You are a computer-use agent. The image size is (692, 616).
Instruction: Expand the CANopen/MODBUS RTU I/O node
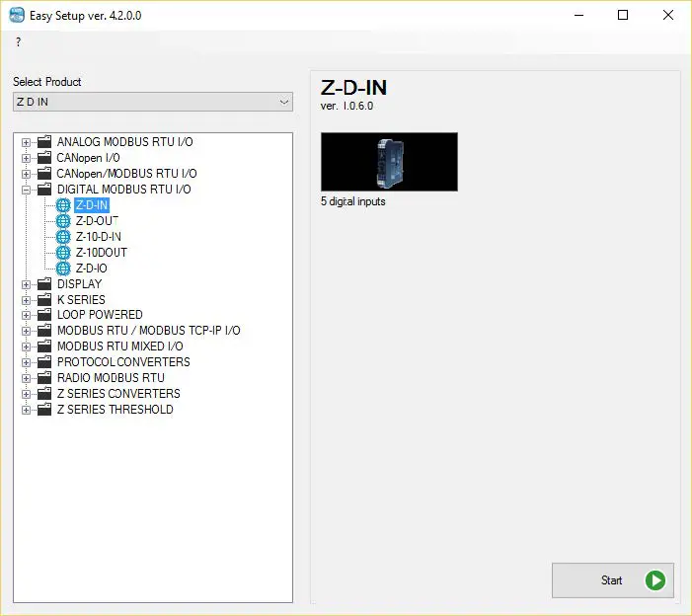coord(26,175)
